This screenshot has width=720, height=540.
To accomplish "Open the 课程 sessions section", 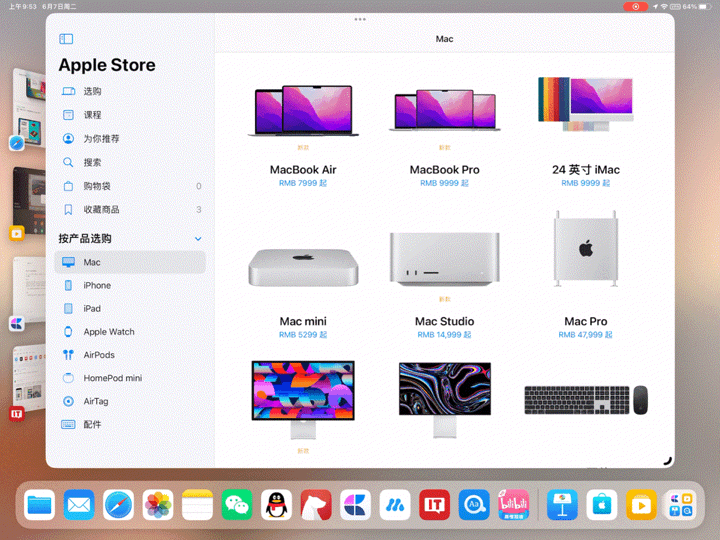I will 130,115.
